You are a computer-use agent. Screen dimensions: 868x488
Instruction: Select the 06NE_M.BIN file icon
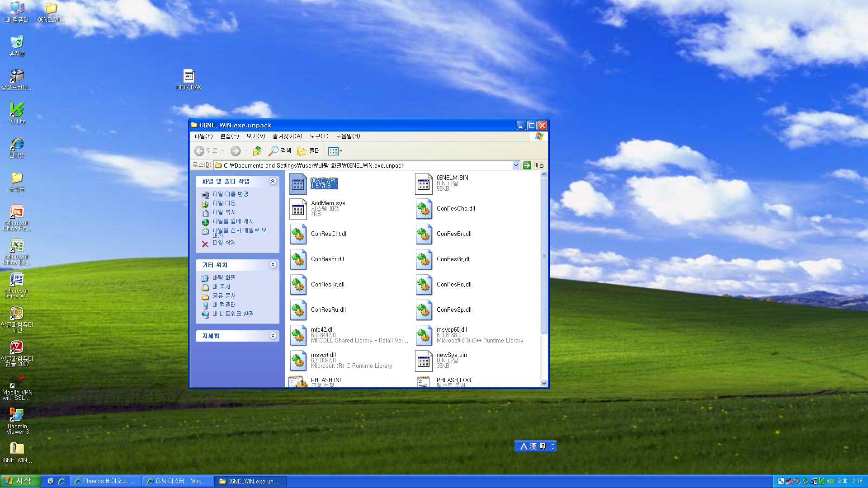point(424,183)
